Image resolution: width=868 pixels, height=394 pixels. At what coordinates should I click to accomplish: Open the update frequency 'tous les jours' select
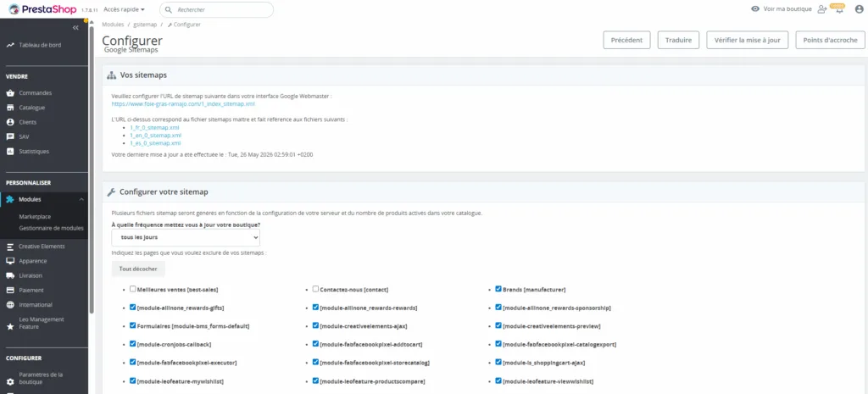coord(186,237)
